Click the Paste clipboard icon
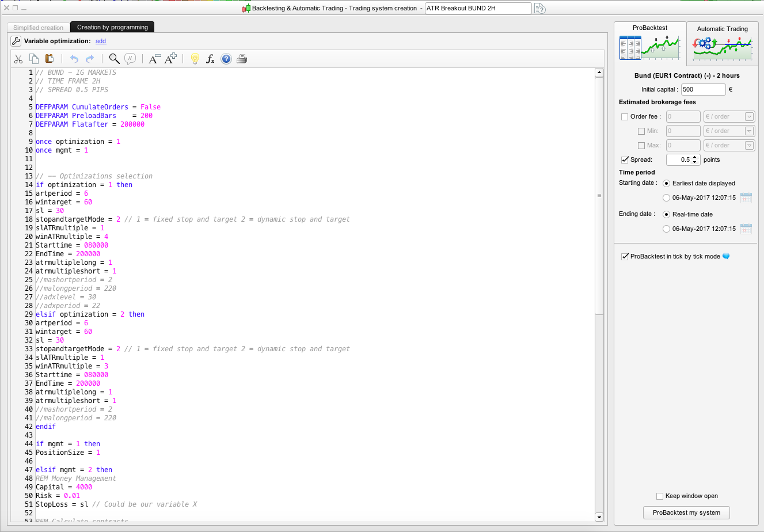 click(50, 59)
